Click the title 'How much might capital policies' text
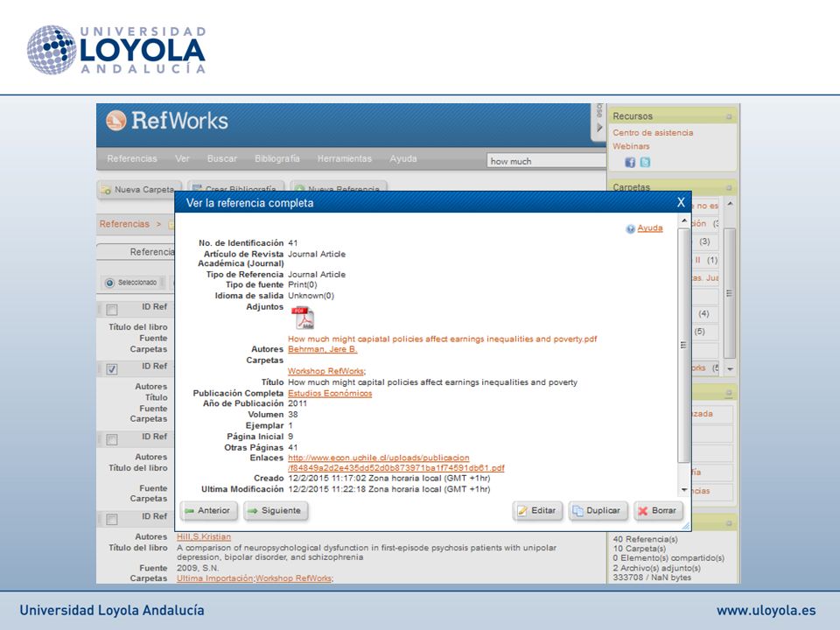 [x=432, y=382]
